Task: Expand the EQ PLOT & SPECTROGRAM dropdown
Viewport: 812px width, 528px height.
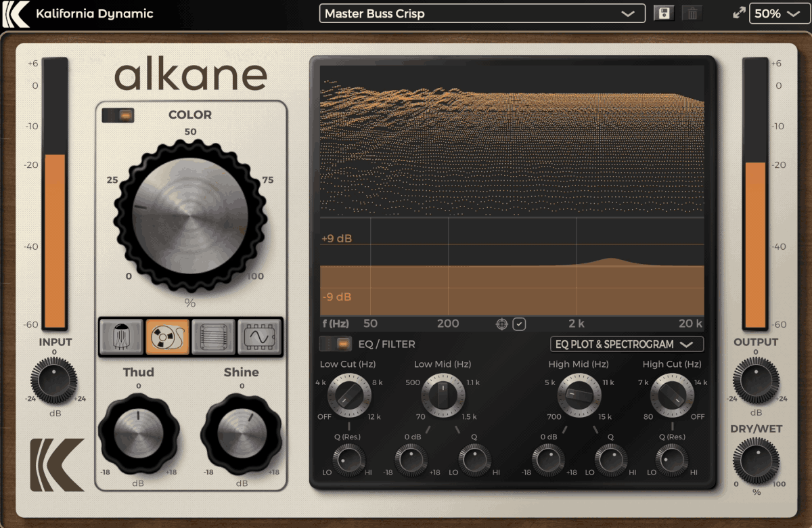Action: click(x=627, y=344)
